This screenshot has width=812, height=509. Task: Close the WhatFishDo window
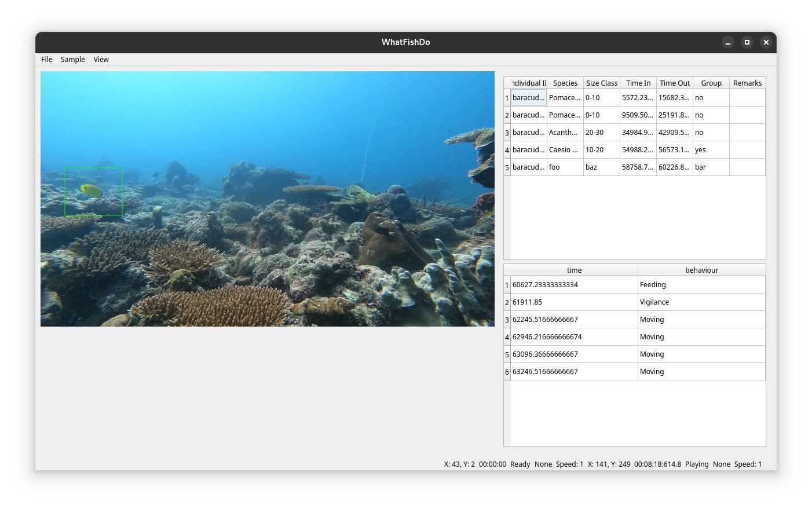766,42
